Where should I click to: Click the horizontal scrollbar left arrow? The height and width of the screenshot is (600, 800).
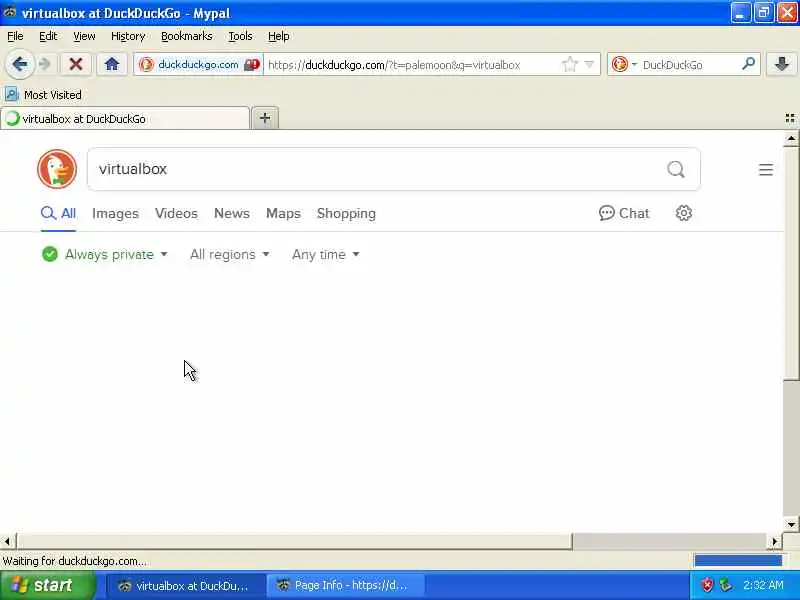7,541
